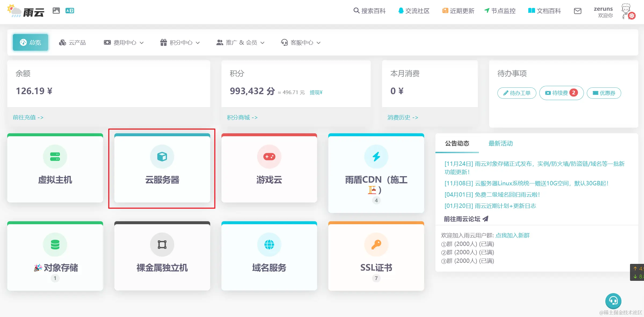Click the CDN lightning bolt icon
The width and height of the screenshot is (644, 317).
[376, 157]
